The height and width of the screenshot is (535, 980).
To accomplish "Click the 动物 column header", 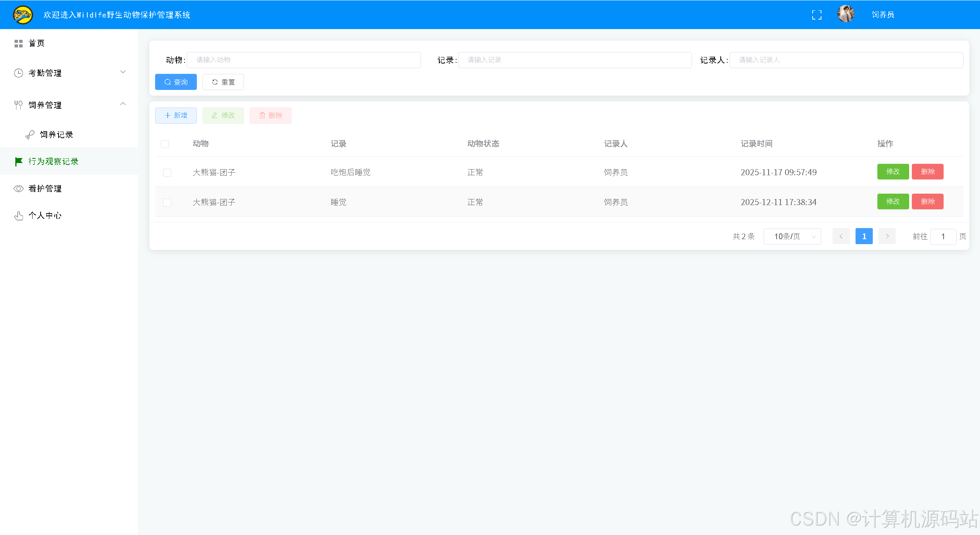I will pyautogui.click(x=201, y=144).
